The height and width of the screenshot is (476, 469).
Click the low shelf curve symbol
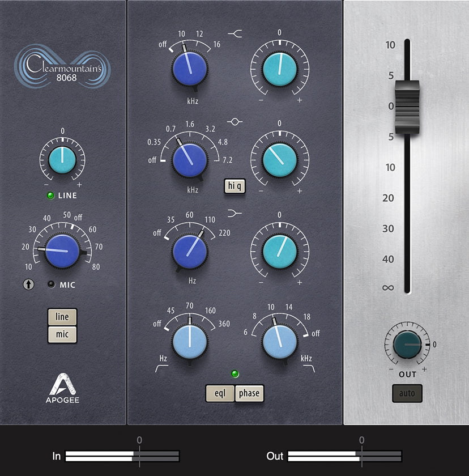235,214
